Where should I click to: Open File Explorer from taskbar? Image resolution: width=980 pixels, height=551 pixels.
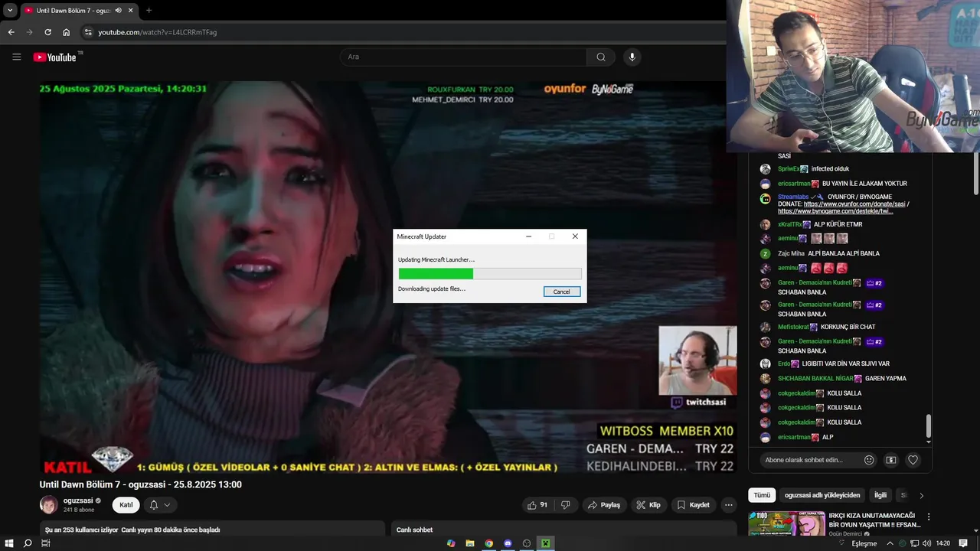pos(470,543)
